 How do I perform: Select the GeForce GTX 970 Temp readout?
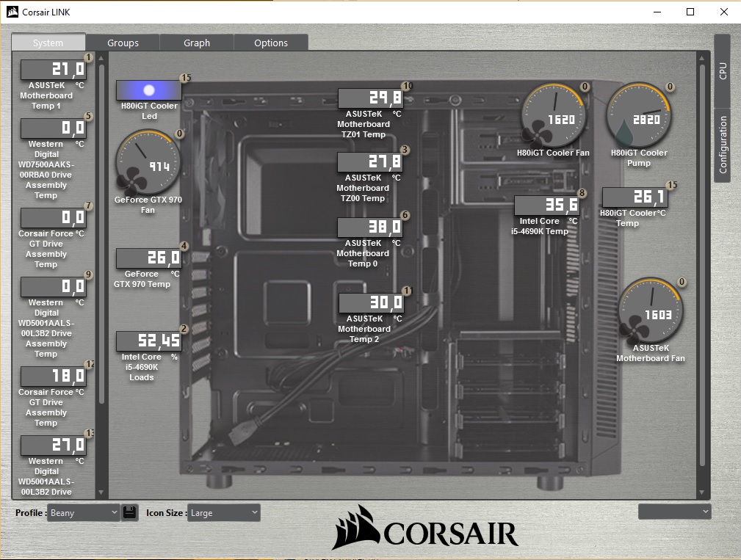[148, 258]
